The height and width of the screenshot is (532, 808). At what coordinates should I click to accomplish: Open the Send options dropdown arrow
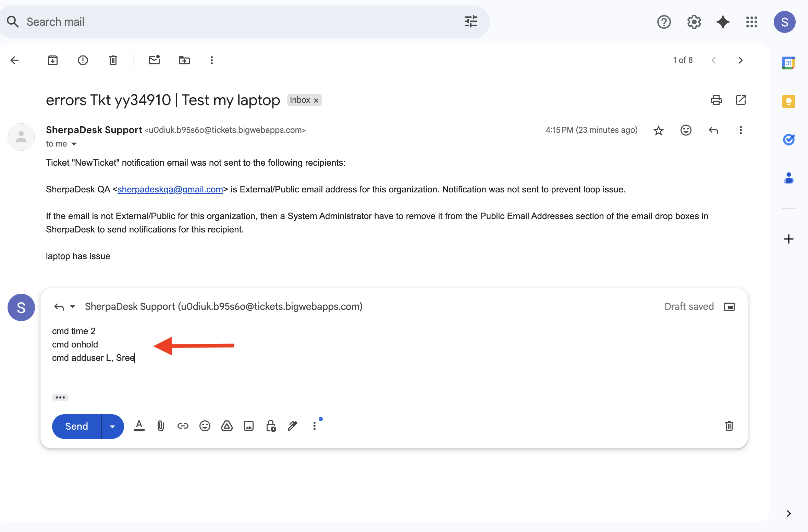[112, 426]
